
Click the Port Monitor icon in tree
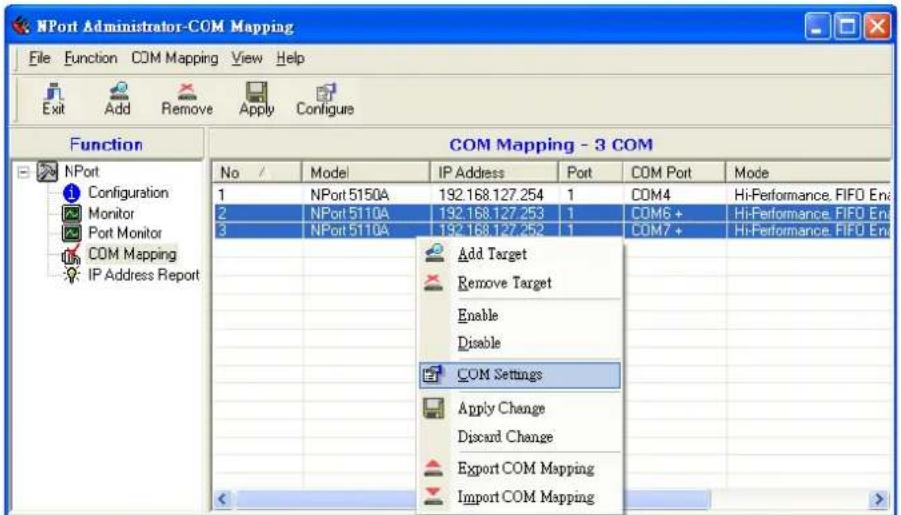coord(71,233)
